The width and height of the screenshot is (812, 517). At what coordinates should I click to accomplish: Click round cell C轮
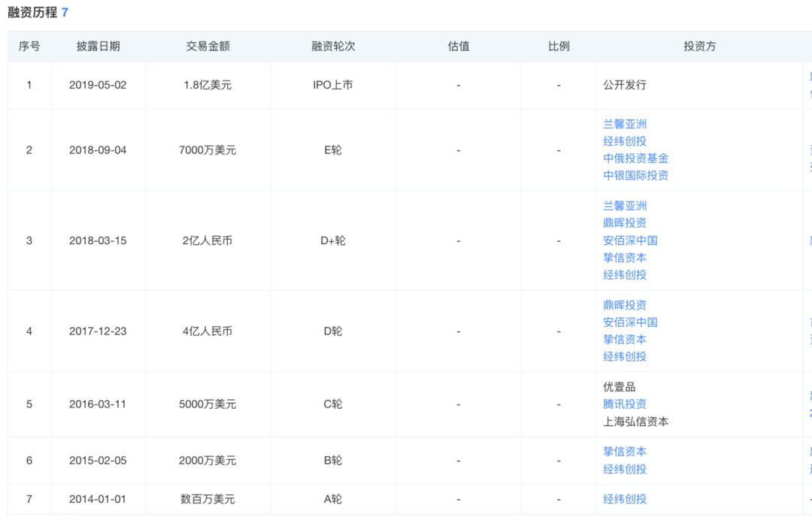click(x=333, y=404)
